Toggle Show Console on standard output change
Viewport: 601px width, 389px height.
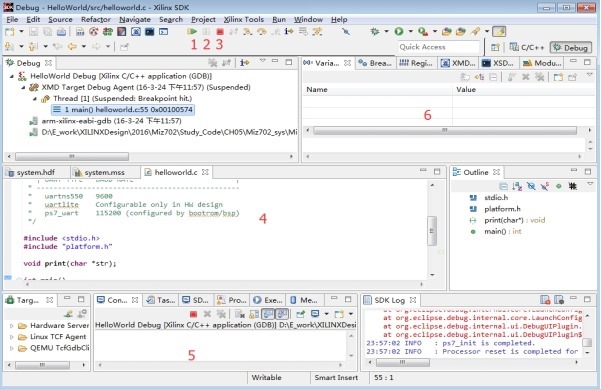point(268,314)
